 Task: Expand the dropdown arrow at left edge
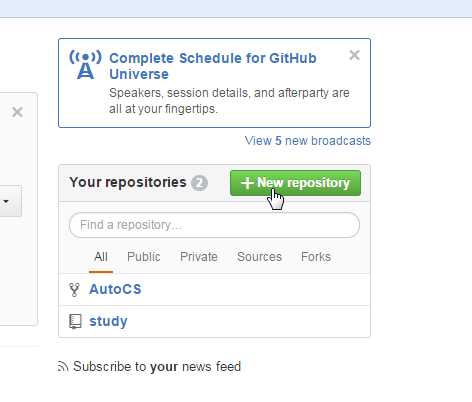[6, 201]
